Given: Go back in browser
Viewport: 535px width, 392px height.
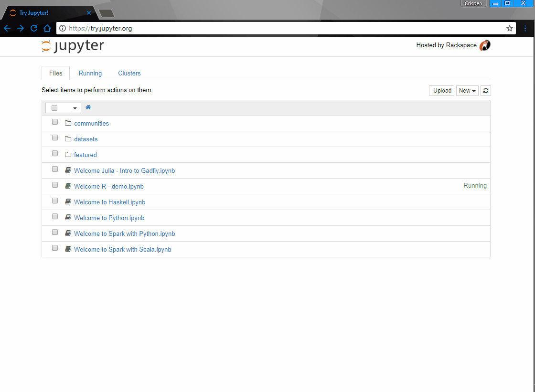Looking at the screenshot, I should tap(7, 28).
